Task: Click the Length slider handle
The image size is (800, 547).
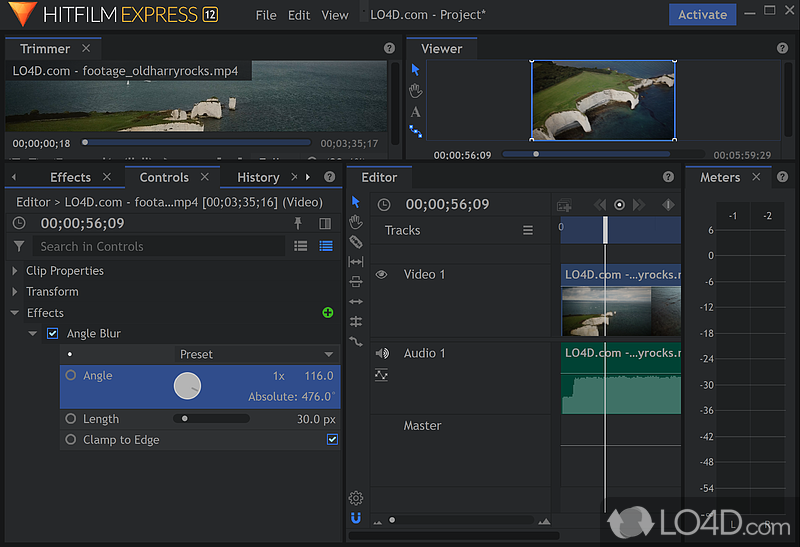Action: pos(185,419)
